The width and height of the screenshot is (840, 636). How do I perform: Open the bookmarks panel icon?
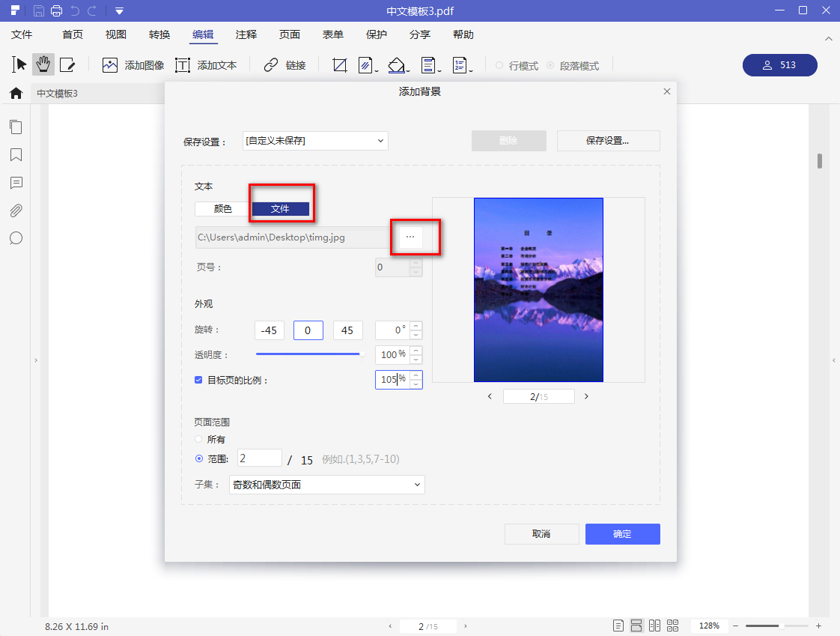pos(16,155)
